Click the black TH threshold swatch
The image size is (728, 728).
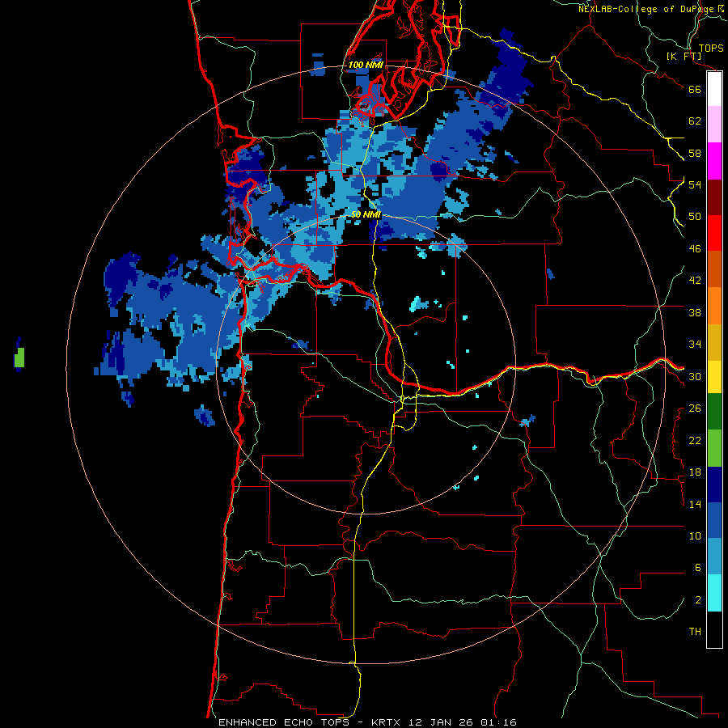point(714,629)
